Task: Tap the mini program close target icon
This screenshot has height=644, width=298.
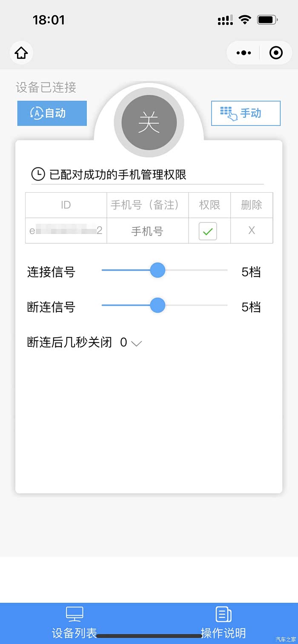Action: coord(276,53)
